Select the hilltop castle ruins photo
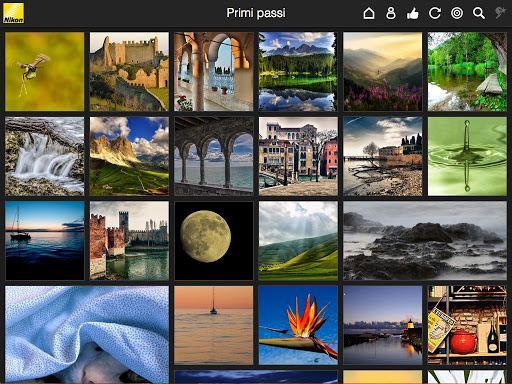Viewport: 512px width, 384px height. [x=129, y=71]
